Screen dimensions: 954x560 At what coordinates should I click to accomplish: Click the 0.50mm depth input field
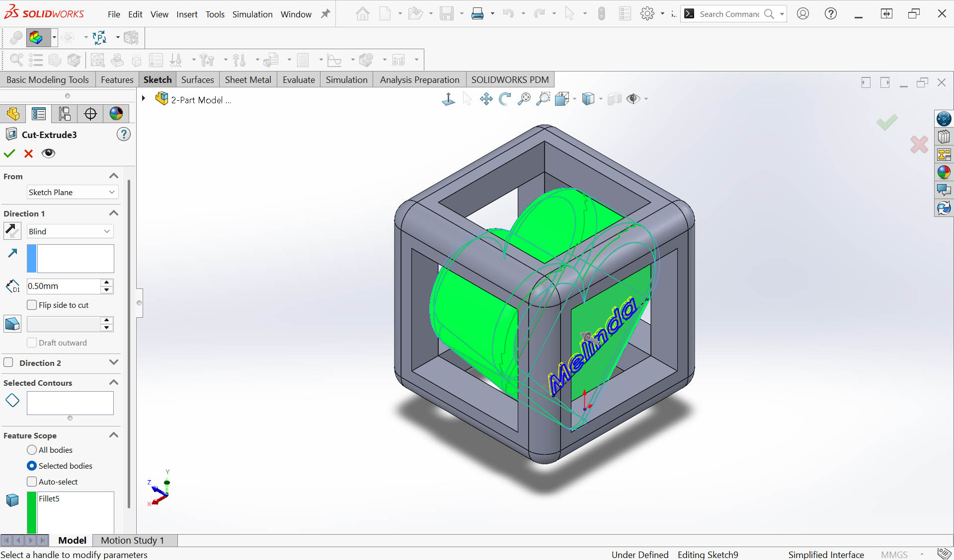(x=63, y=286)
